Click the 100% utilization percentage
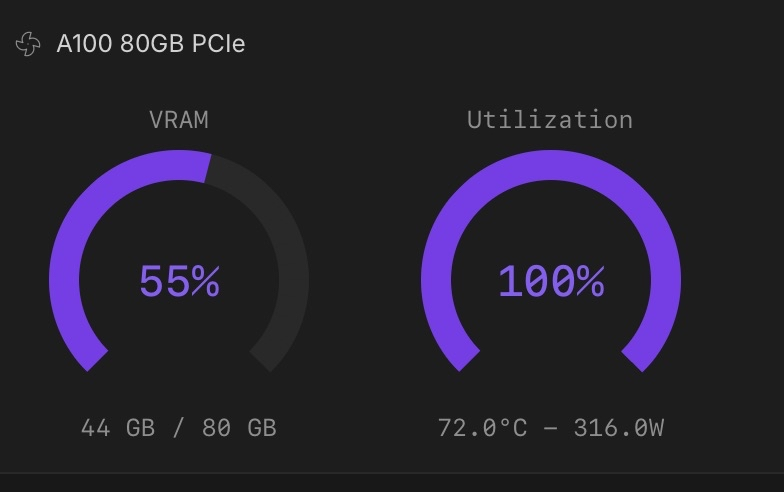The width and height of the screenshot is (784, 492). [550, 282]
